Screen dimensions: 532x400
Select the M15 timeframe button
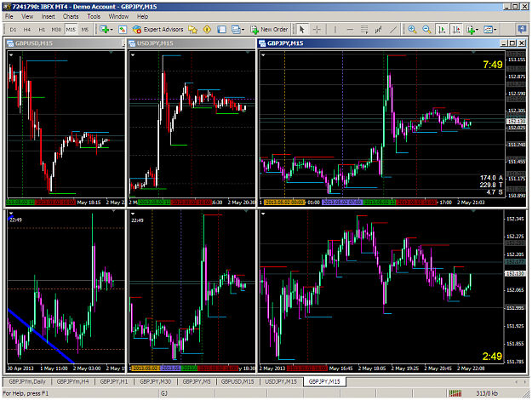point(71,30)
